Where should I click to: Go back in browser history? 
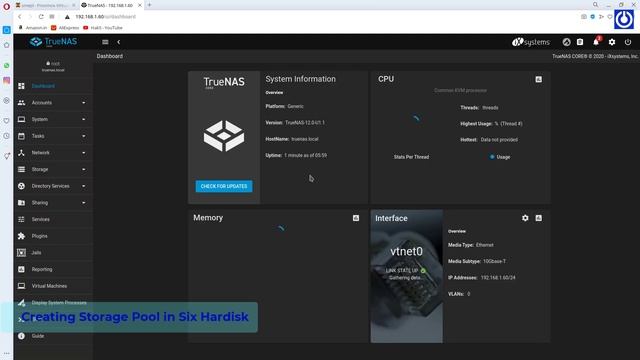pos(20,17)
